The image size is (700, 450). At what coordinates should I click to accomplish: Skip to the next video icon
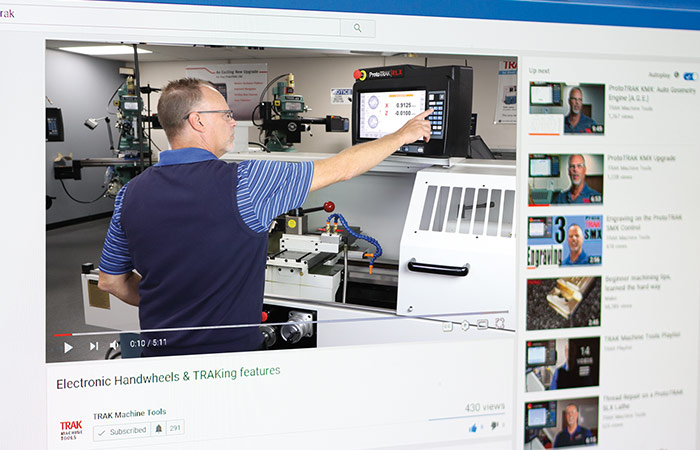pos(94,346)
